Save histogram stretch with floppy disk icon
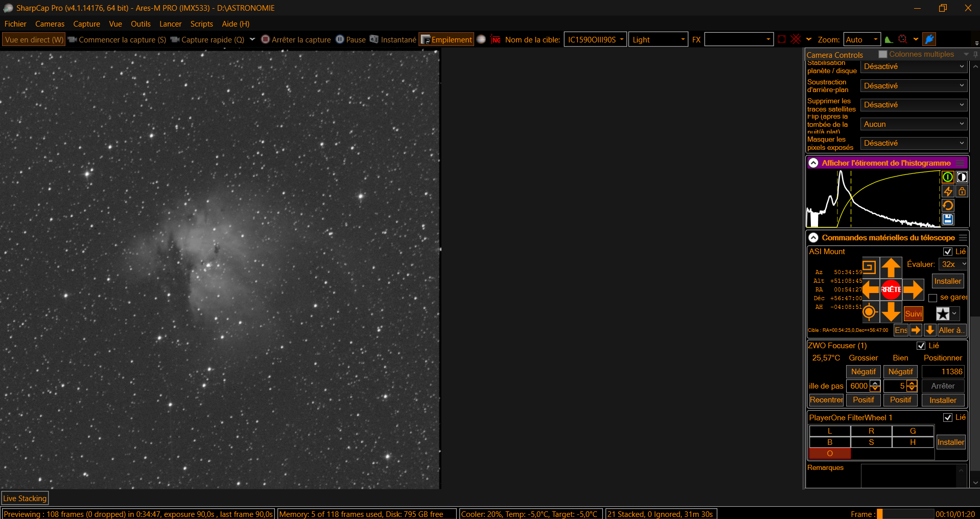The width and height of the screenshot is (980, 519). click(x=948, y=219)
